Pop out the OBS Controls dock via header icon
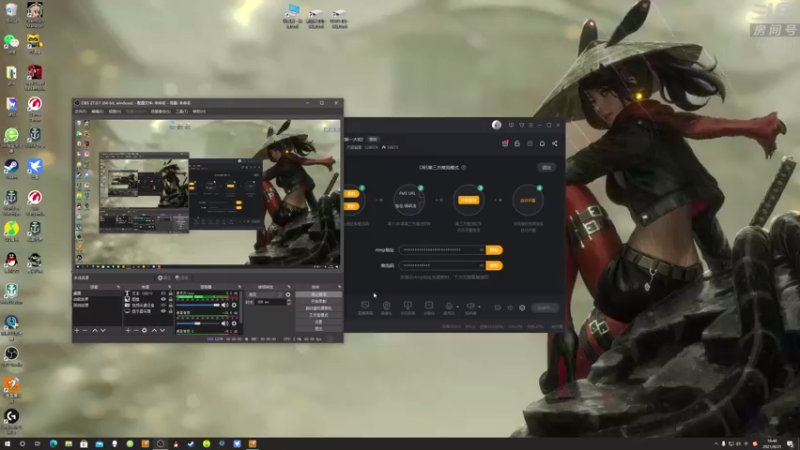This screenshot has height=450, width=800. coord(339,287)
